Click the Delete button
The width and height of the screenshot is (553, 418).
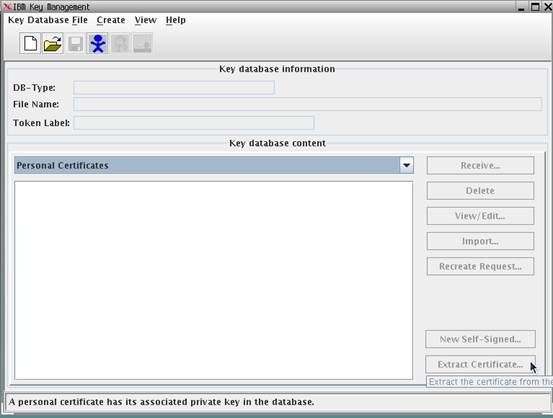(480, 191)
